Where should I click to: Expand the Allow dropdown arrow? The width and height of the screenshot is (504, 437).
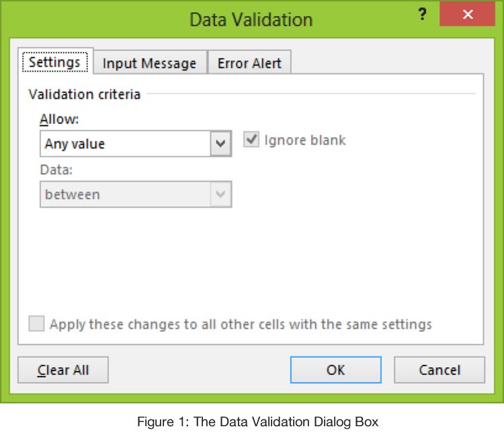220,143
